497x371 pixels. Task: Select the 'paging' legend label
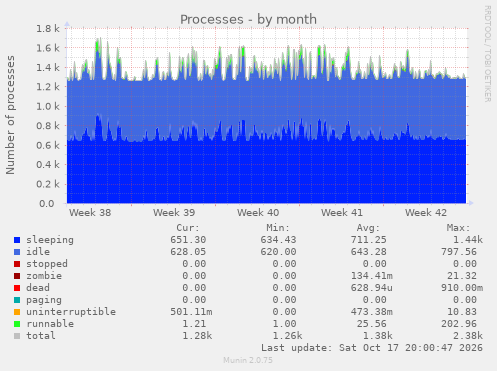click(x=44, y=300)
